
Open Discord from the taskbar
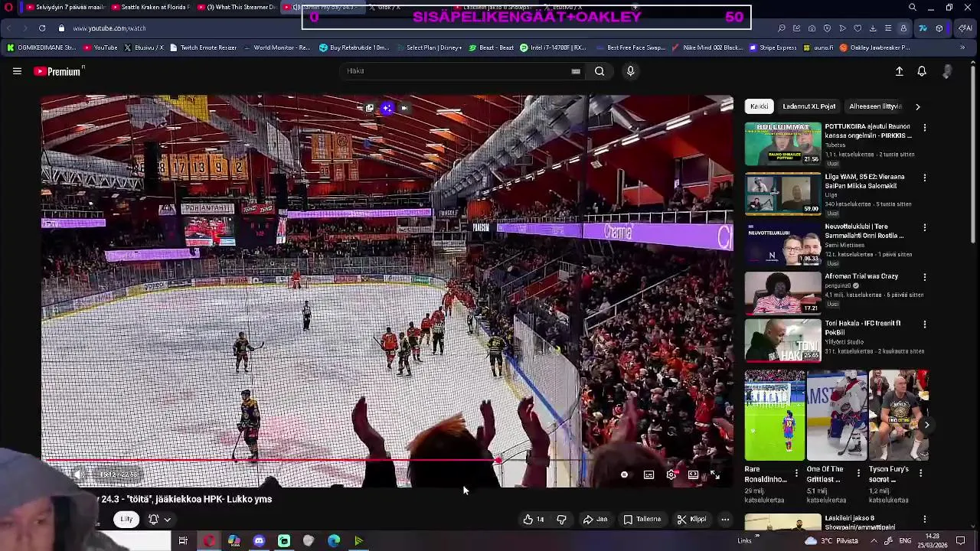click(259, 541)
